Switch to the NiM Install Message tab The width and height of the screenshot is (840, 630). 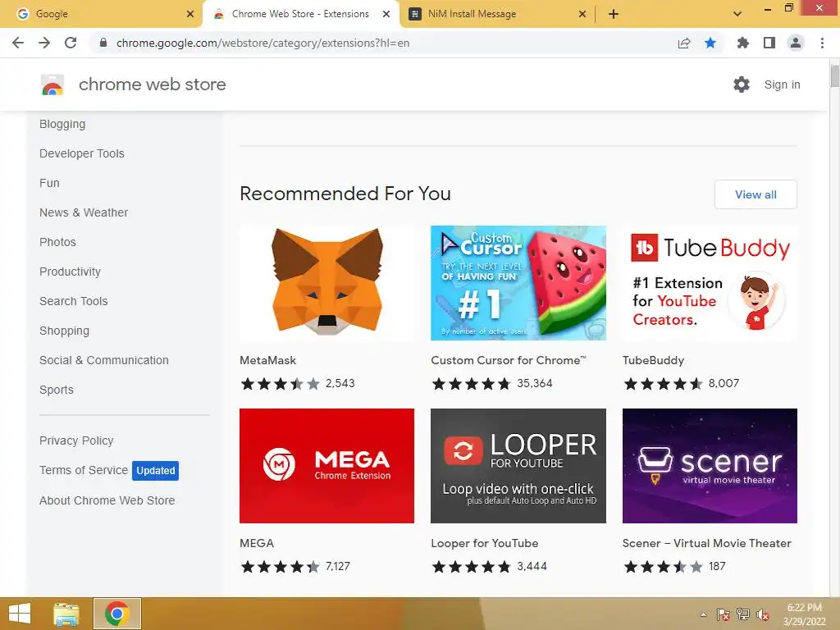pos(496,14)
